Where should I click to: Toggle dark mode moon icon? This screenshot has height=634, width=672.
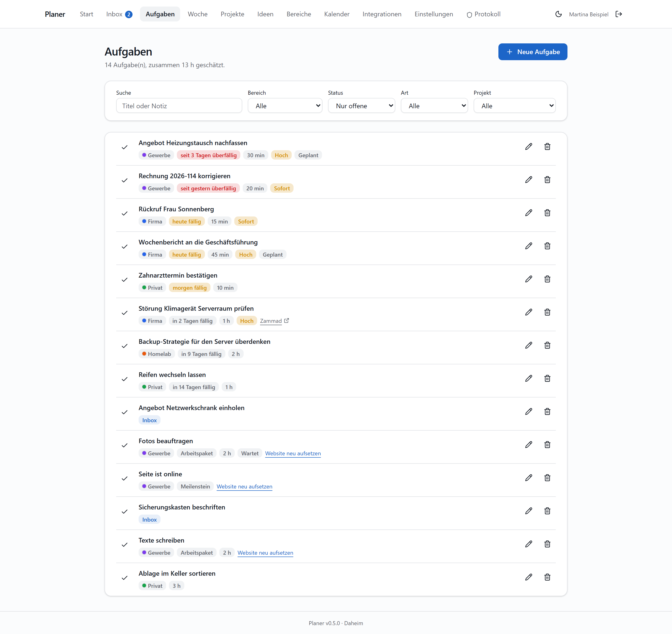[x=558, y=14]
